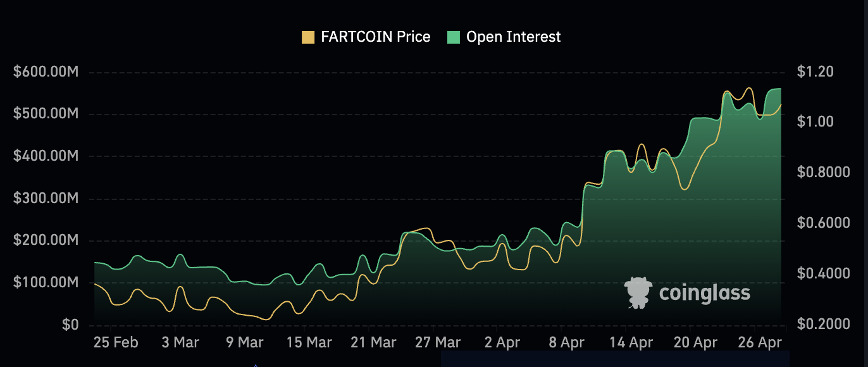Select the $400.00M left axis label

46,156
